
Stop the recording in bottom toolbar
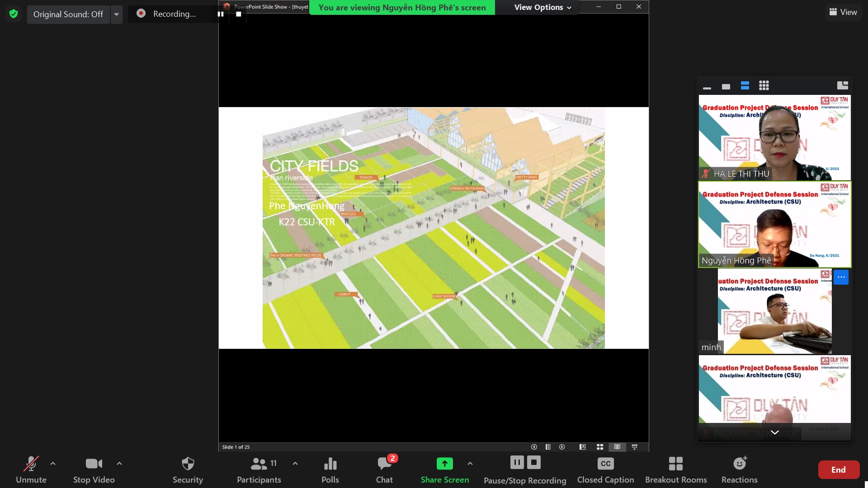tap(534, 462)
